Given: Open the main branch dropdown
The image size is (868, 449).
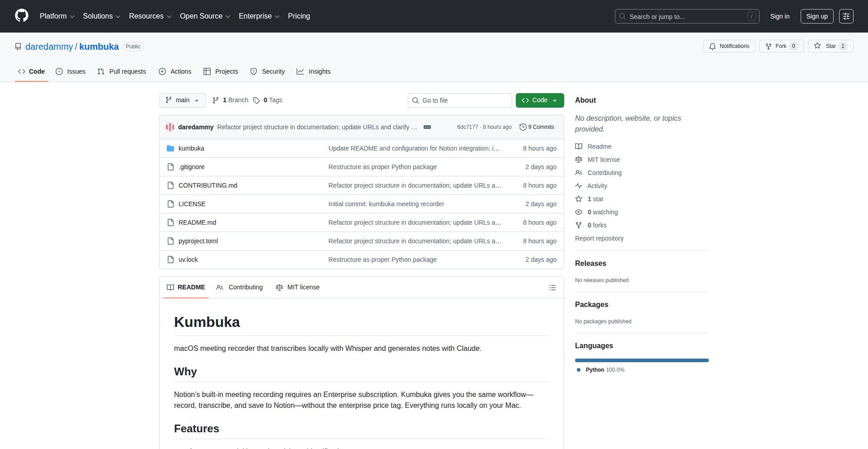Looking at the screenshot, I should pos(182,100).
